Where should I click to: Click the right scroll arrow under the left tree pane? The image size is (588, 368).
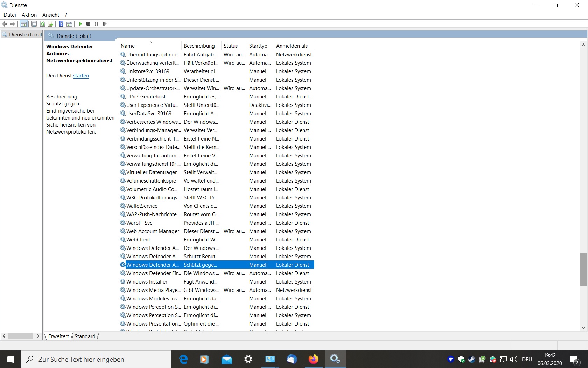click(x=38, y=336)
